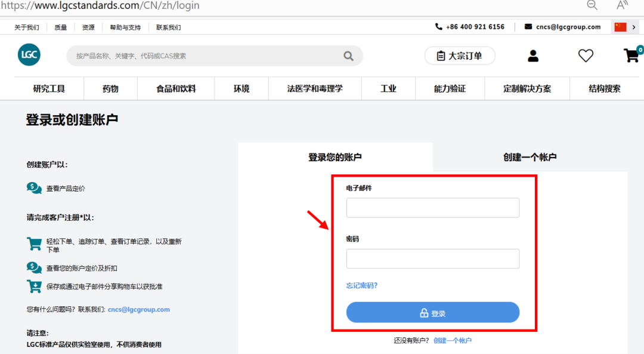This screenshot has height=354, width=644.
Task: Open the 帮助与支持 menu
Action: (125, 27)
